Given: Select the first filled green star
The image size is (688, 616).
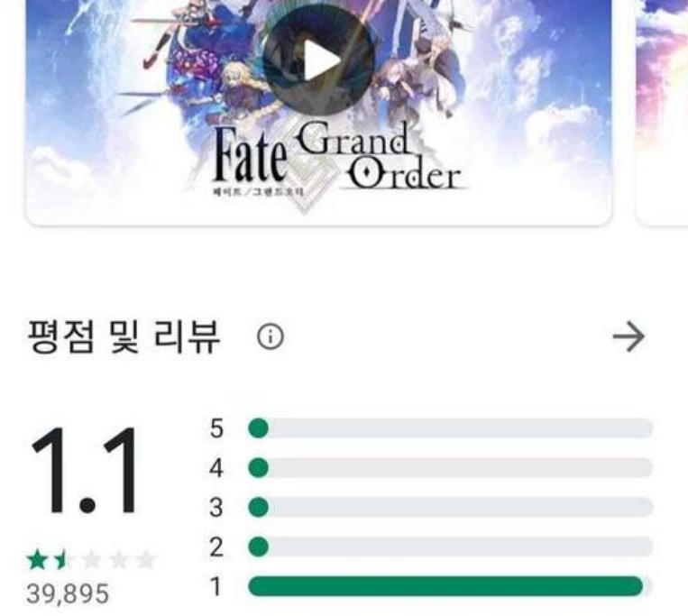Looking at the screenshot, I should click(x=37, y=560).
